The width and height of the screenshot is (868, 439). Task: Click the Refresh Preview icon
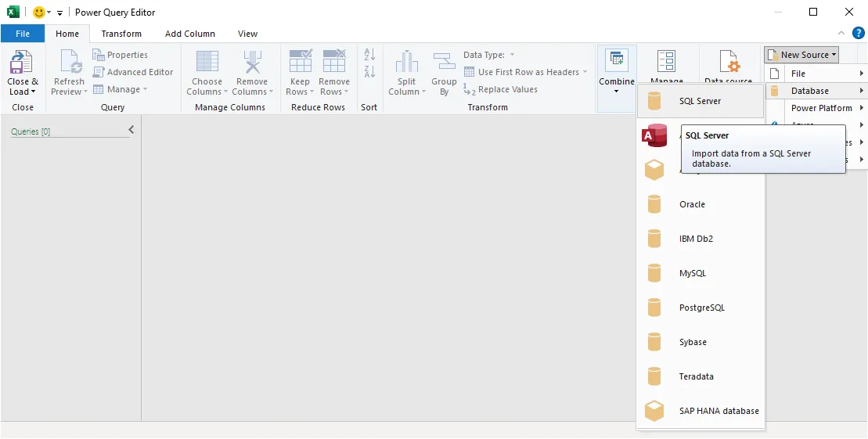point(69,63)
